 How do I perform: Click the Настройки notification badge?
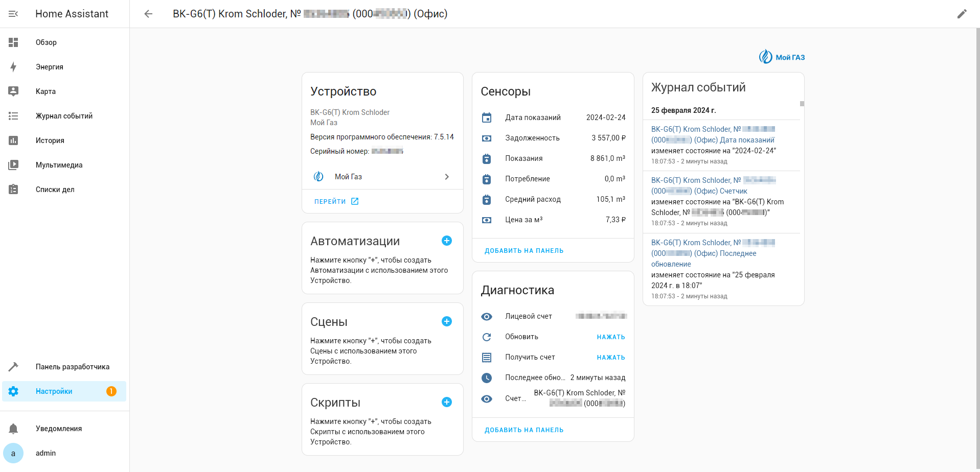(111, 391)
